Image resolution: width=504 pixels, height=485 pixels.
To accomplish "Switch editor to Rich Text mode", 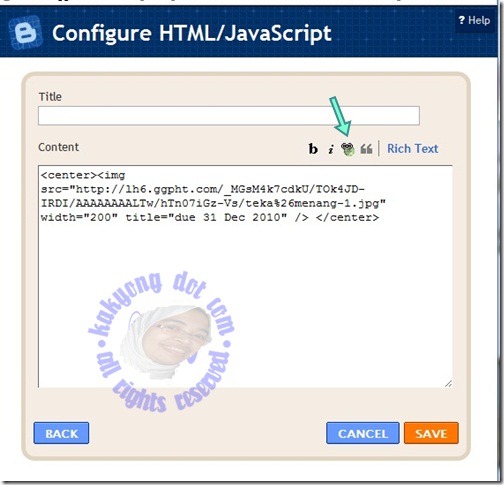I will tap(412, 149).
